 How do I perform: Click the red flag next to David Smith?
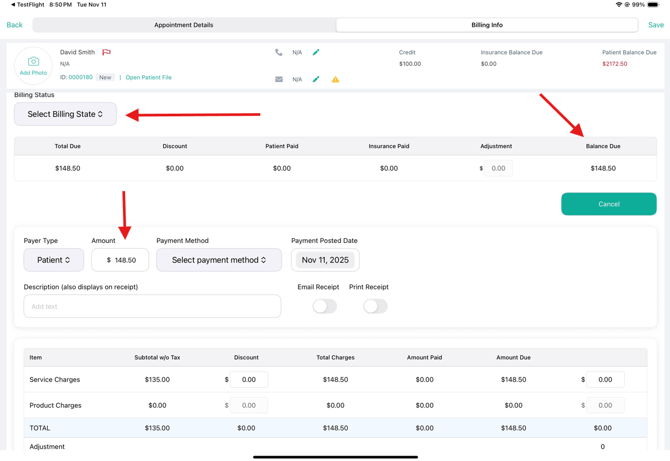tap(106, 52)
